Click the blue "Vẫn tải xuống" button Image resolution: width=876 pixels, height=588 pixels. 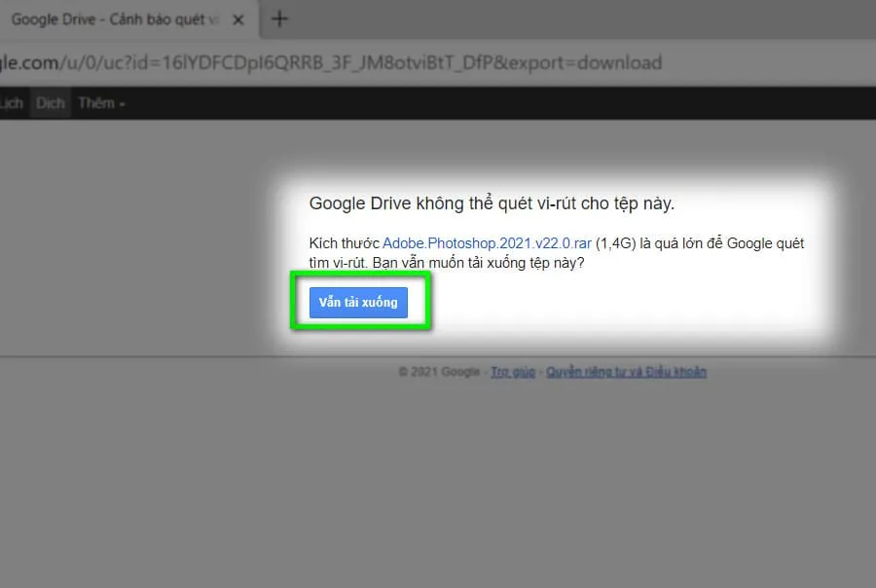tap(358, 303)
